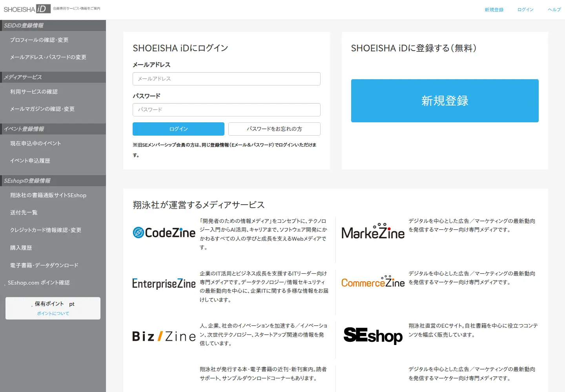Open メールアドレス・パスワードの変更 in sidebar
The width and height of the screenshot is (565, 392).
pos(48,57)
